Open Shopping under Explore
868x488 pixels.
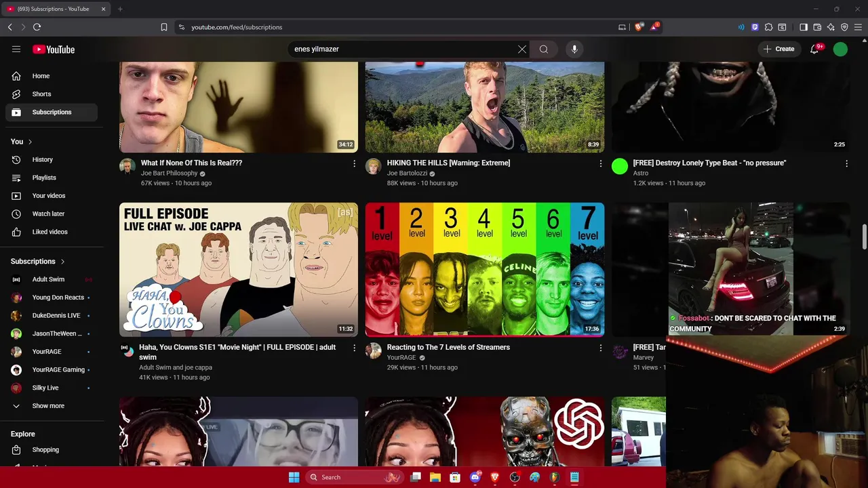pyautogui.click(x=52, y=449)
